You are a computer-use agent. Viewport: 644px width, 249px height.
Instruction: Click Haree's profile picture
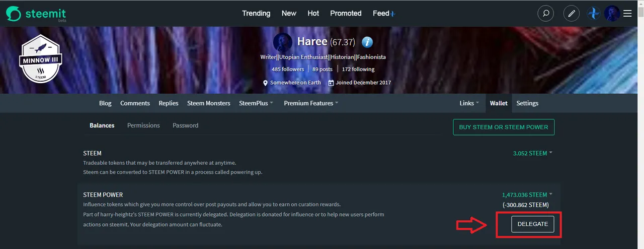[283, 42]
